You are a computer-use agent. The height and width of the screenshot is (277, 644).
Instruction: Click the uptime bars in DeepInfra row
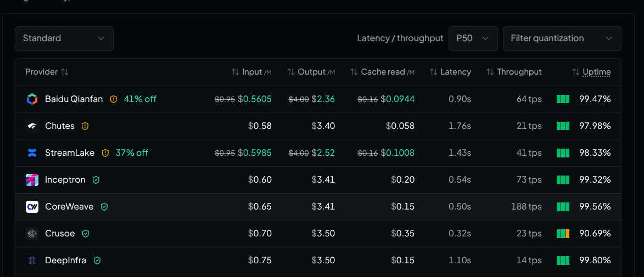563,260
